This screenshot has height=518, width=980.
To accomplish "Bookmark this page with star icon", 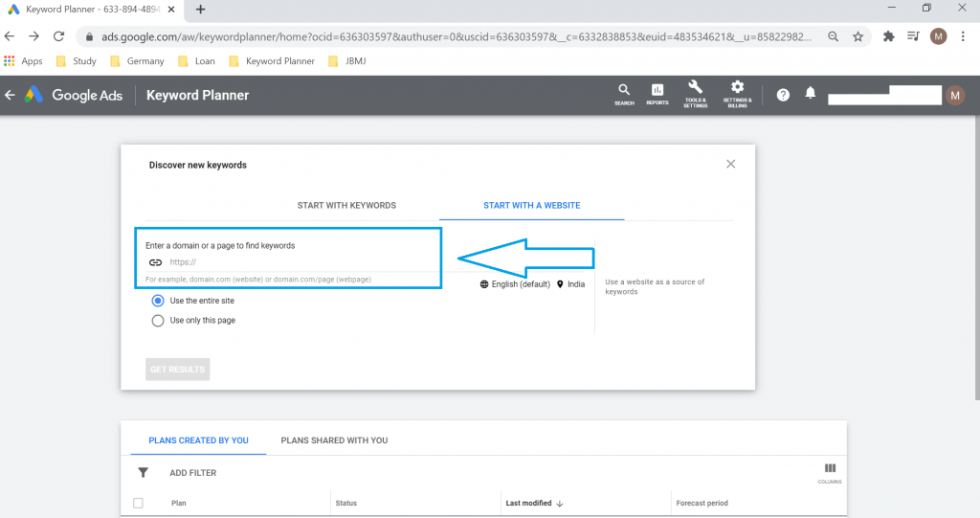I will 858,37.
